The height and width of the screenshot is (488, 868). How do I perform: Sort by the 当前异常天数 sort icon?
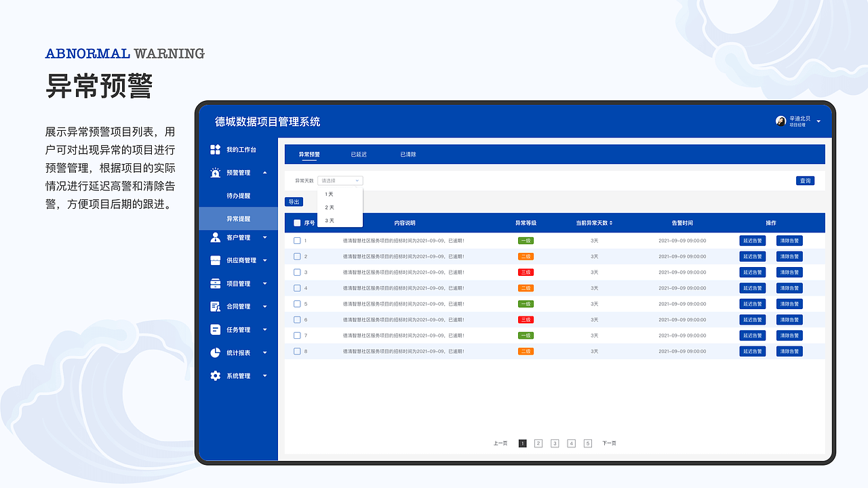click(611, 223)
